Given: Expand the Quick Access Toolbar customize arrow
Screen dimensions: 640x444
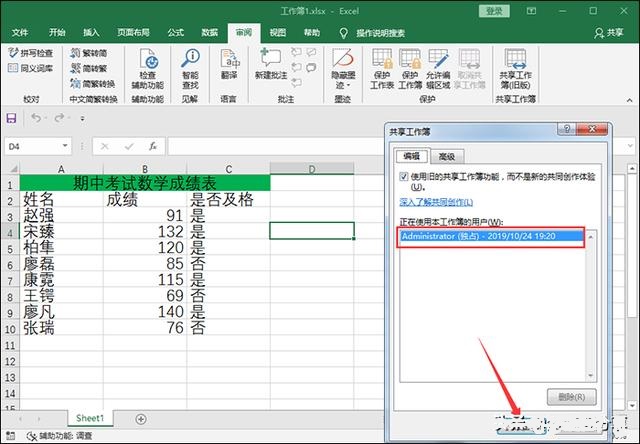Looking at the screenshot, I should tap(82, 119).
